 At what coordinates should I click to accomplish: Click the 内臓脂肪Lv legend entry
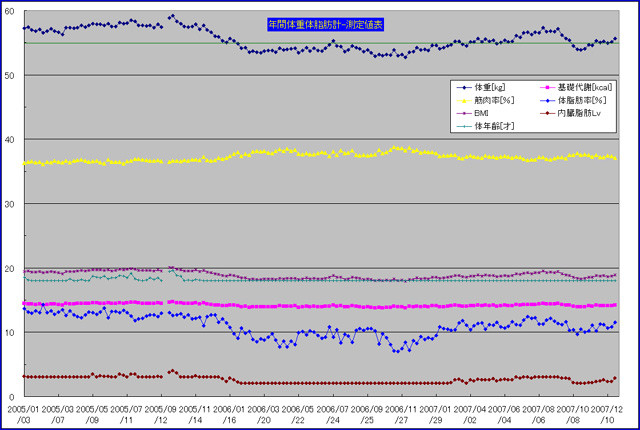570,113
